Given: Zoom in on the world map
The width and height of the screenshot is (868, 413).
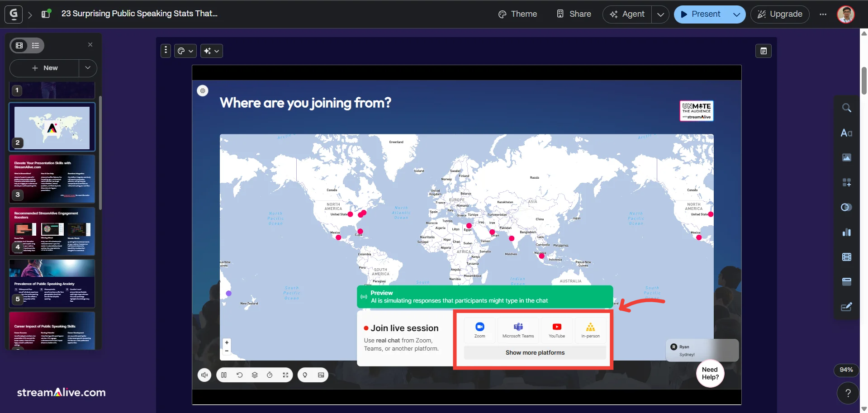Looking at the screenshot, I should coord(227,342).
